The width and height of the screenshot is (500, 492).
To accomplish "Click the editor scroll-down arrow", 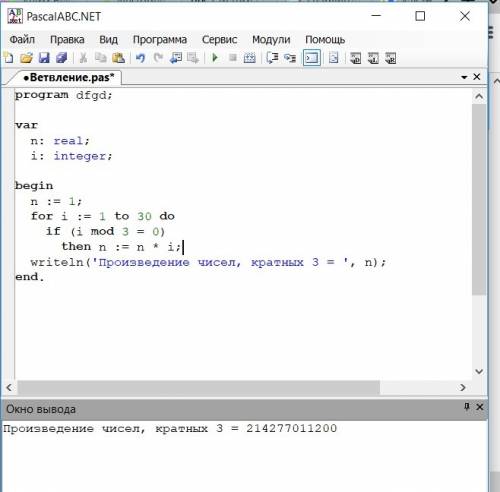I will [479, 371].
